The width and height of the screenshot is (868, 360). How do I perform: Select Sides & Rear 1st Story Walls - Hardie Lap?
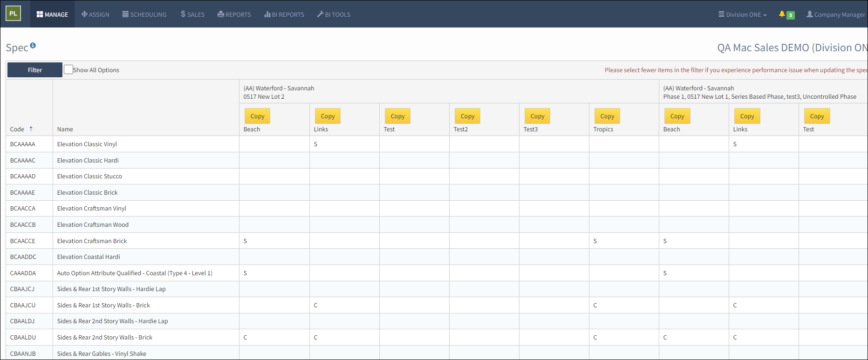111,289
